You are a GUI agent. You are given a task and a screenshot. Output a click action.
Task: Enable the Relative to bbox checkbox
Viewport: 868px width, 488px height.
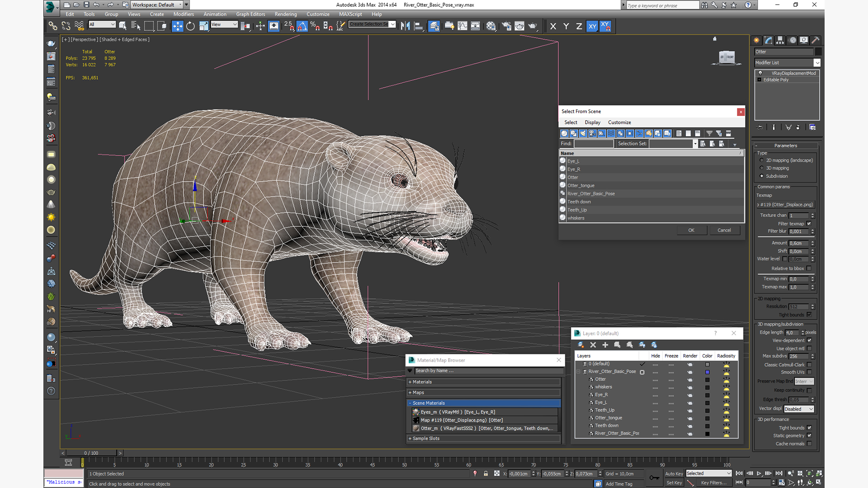tap(809, 268)
